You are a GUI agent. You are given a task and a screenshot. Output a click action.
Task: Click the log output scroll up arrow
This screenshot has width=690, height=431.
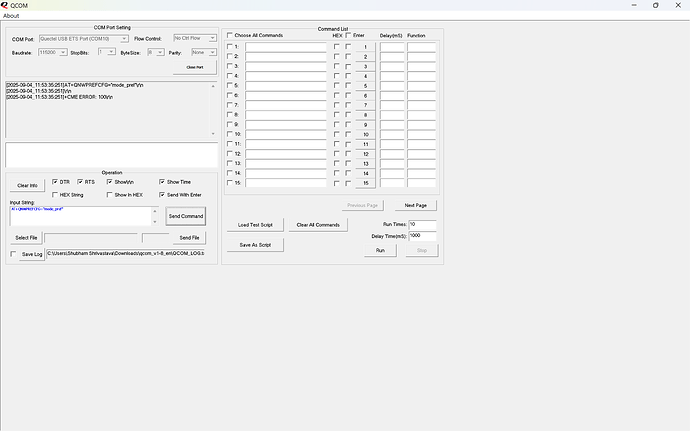click(213, 86)
